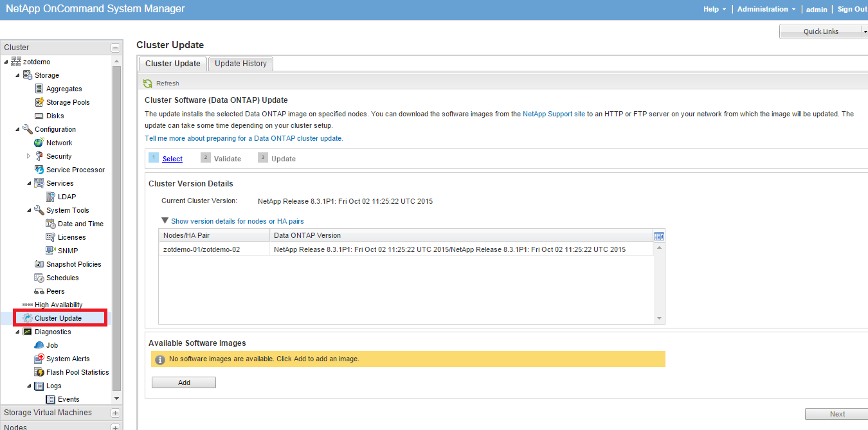Click the Licenses icon

click(x=51, y=237)
